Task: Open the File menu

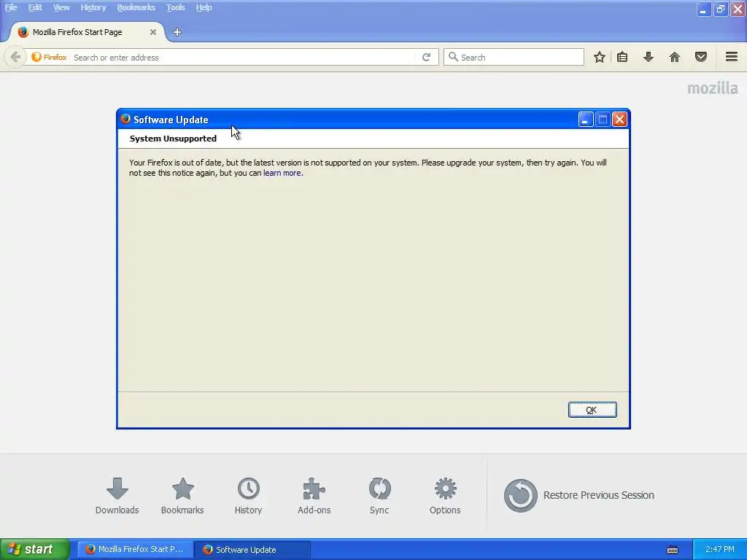Action: (11, 7)
